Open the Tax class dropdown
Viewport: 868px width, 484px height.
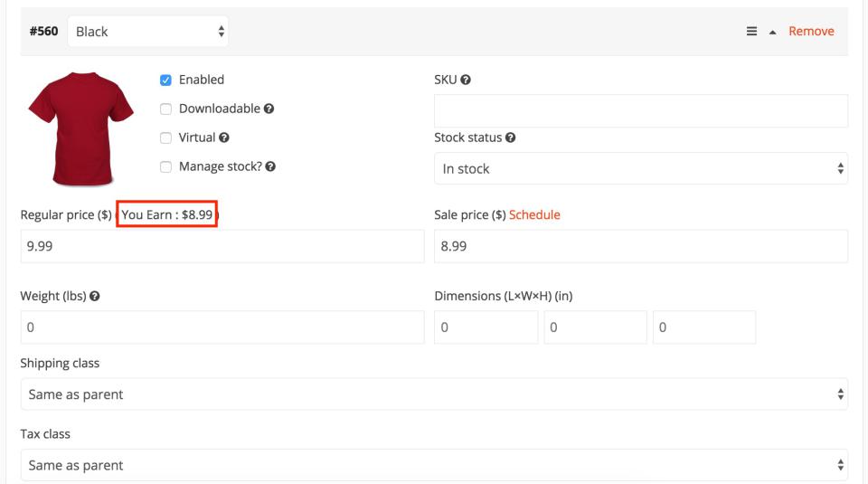tap(434, 465)
